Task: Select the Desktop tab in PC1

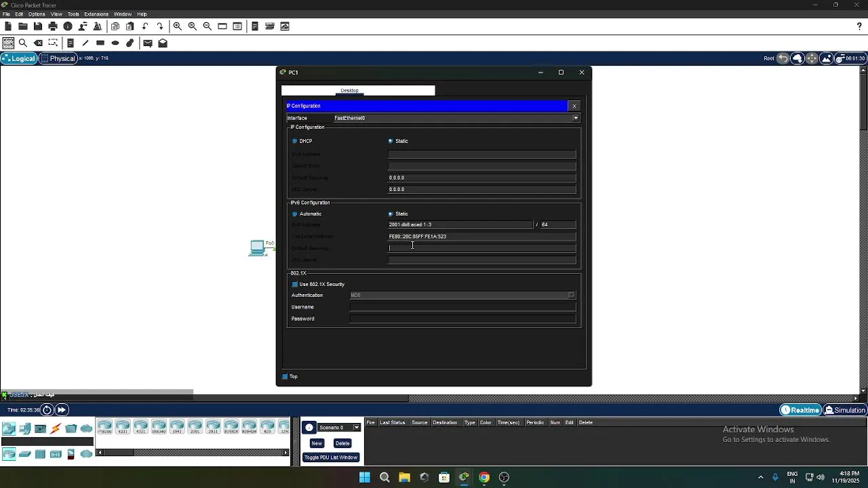Action: 350,90
